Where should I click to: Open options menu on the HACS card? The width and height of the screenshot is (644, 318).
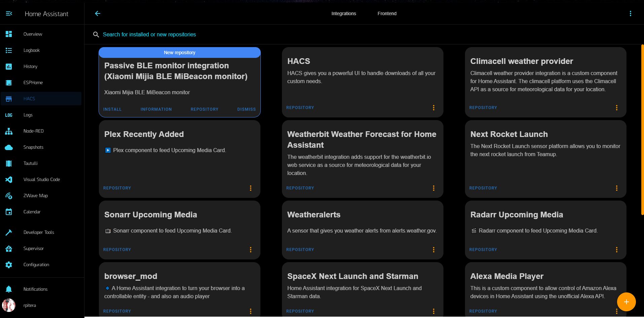(433, 108)
